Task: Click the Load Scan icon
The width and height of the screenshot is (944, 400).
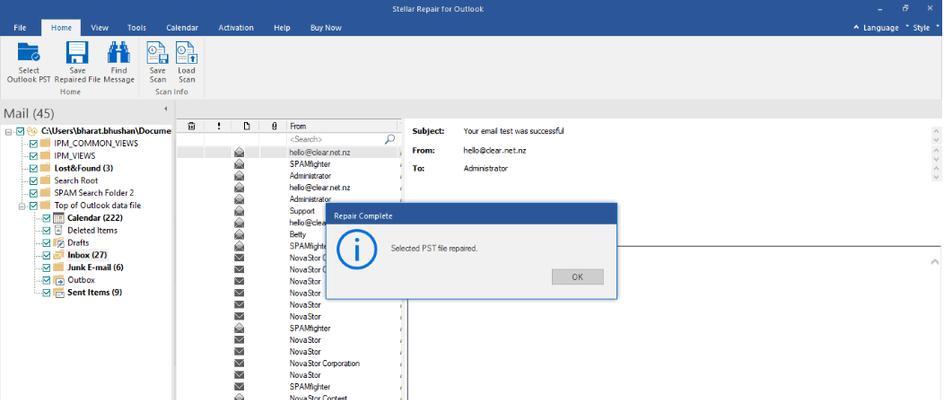Action: (x=186, y=52)
